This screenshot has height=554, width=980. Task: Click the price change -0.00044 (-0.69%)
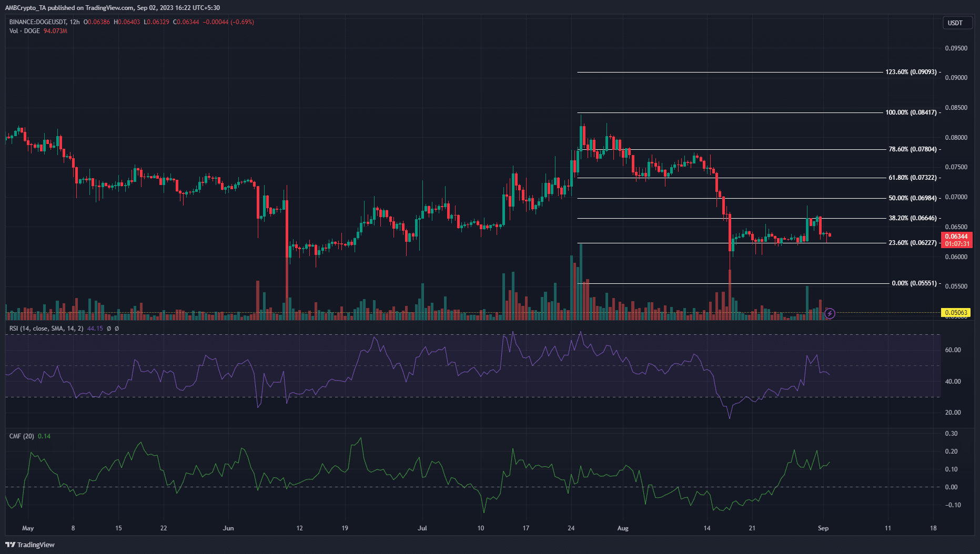click(x=228, y=22)
